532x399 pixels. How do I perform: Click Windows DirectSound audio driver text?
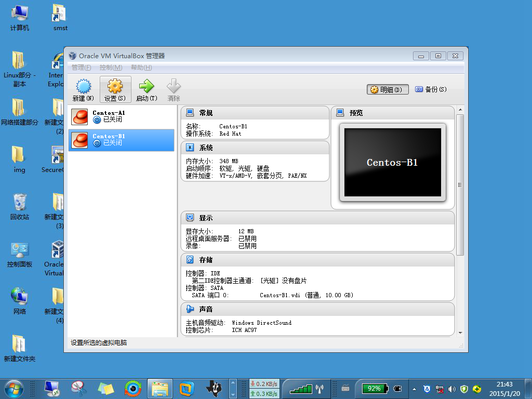(x=262, y=323)
